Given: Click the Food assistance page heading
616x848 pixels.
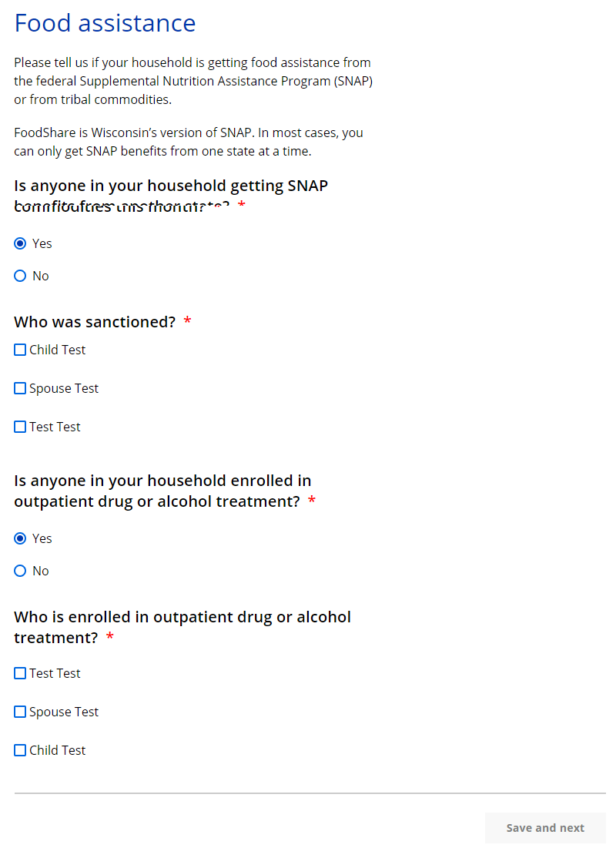Looking at the screenshot, I should (105, 23).
